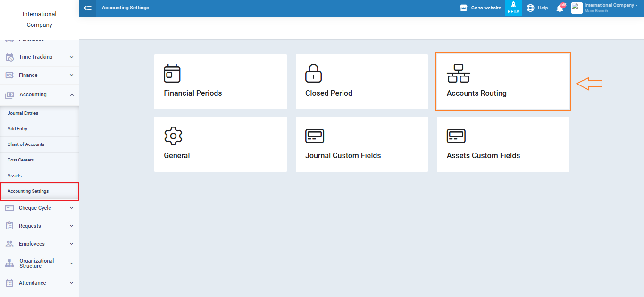Viewport: 644px width, 297px height.
Task: Open Journal Entries in sidebar
Action: click(x=23, y=113)
